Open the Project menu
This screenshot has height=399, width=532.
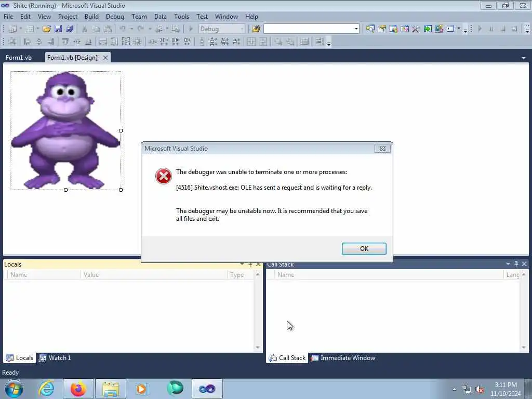[68, 17]
